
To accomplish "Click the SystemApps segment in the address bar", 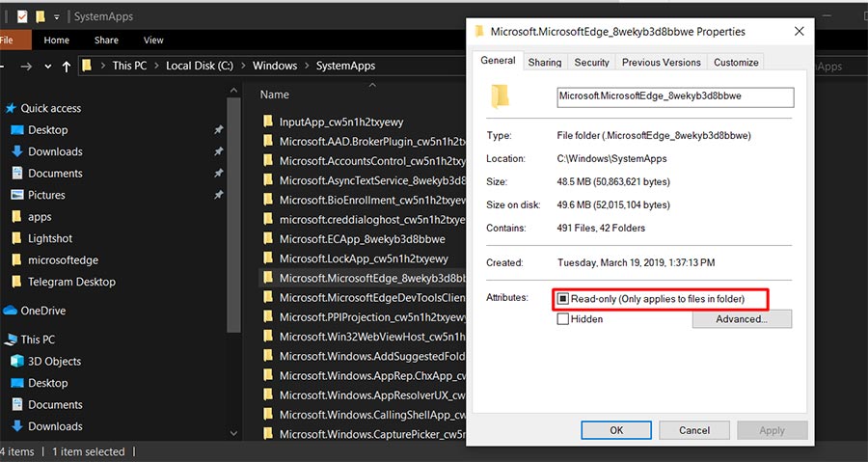I will pos(345,66).
